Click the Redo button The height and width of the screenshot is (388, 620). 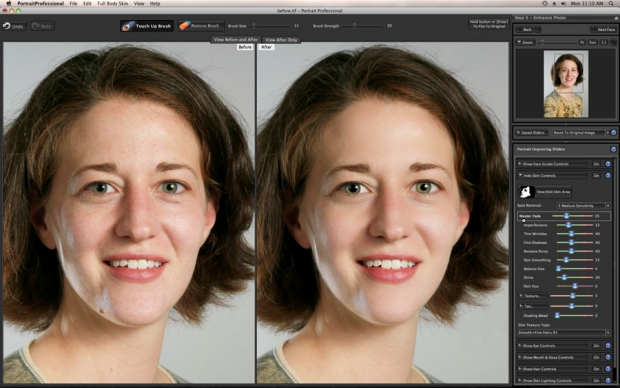[x=42, y=26]
